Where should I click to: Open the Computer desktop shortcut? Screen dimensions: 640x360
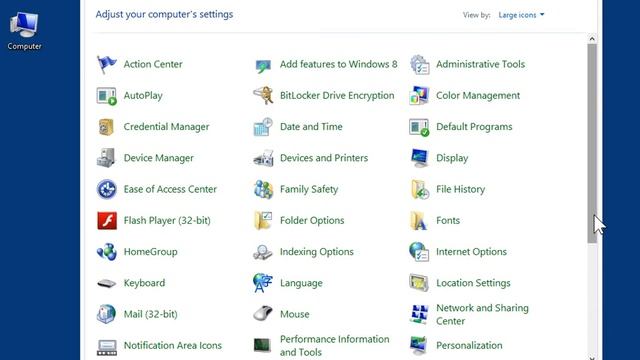(x=24, y=31)
